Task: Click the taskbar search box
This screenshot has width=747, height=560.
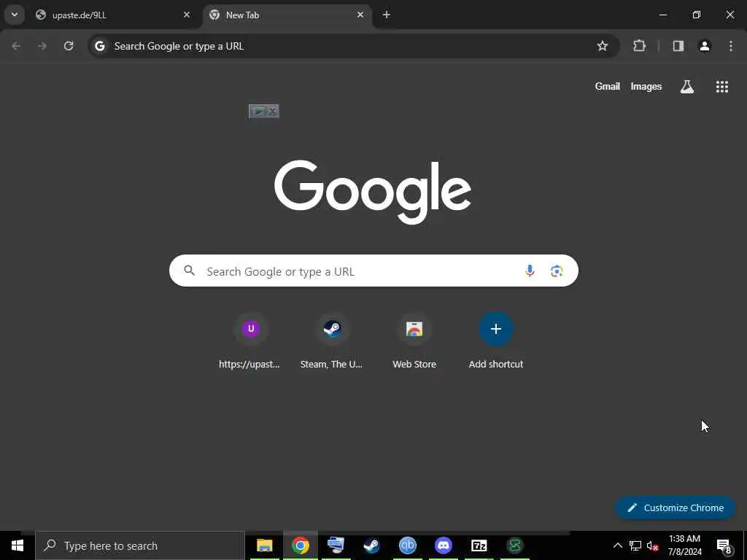Action: [x=140, y=545]
